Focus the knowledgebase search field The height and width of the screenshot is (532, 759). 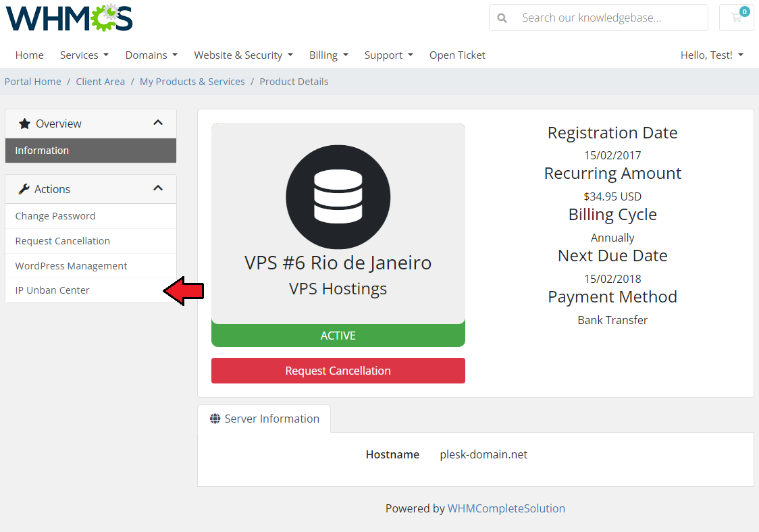[x=598, y=18]
